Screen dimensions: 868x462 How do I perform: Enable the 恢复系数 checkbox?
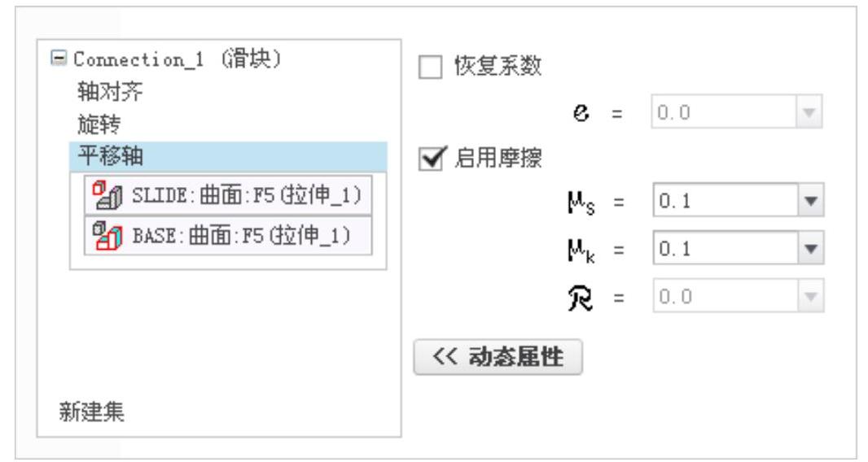[431, 67]
